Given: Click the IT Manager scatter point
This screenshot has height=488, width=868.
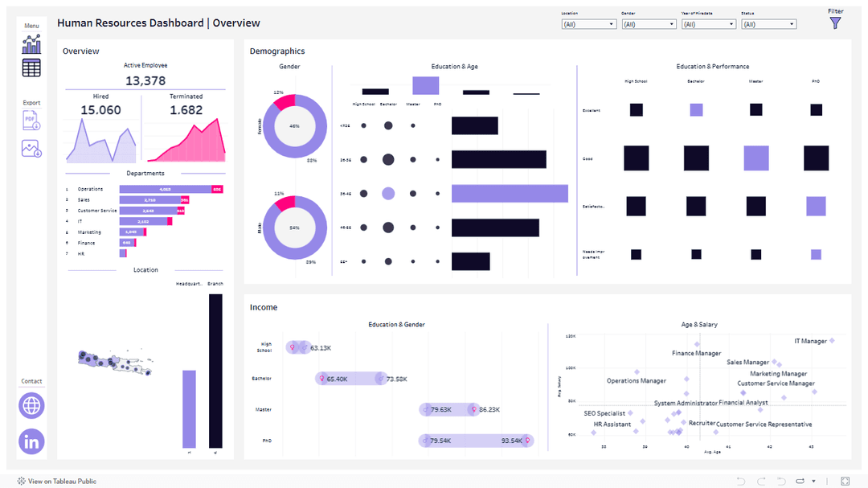Looking at the screenshot, I should tap(833, 341).
